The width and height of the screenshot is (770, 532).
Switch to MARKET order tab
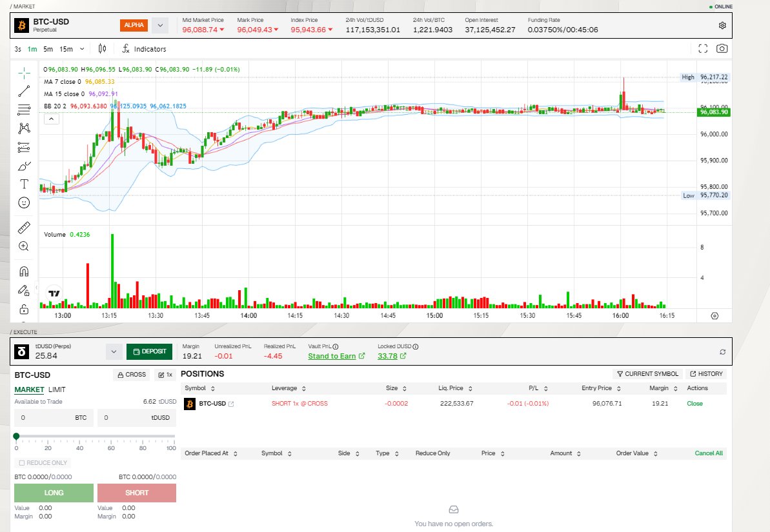coord(30,389)
